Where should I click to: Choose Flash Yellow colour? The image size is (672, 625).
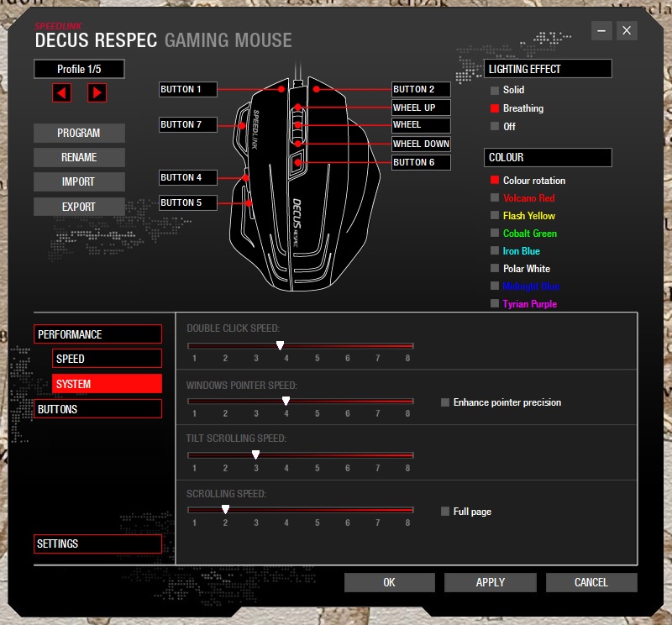click(495, 215)
